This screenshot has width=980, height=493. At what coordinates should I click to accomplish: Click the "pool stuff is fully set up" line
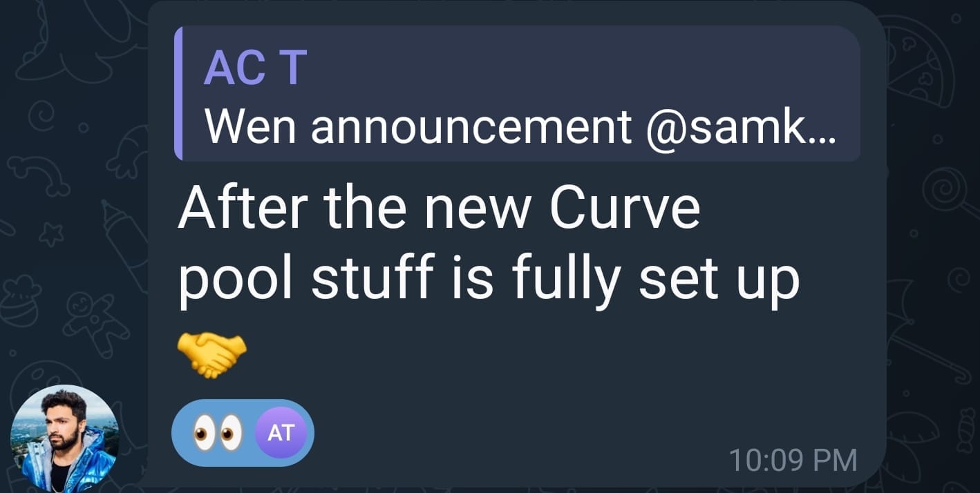[x=488, y=281]
